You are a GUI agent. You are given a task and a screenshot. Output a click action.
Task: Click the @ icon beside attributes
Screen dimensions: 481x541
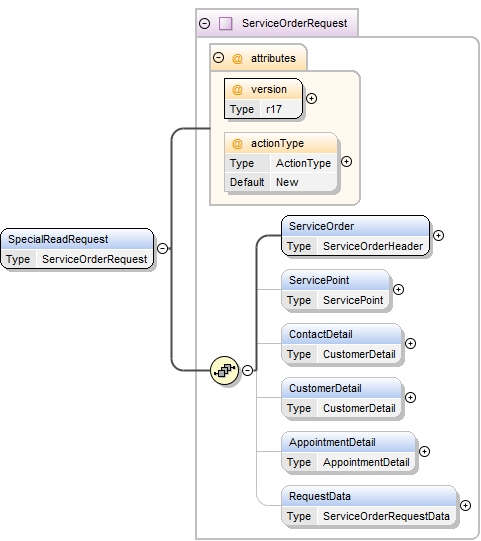(x=237, y=58)
